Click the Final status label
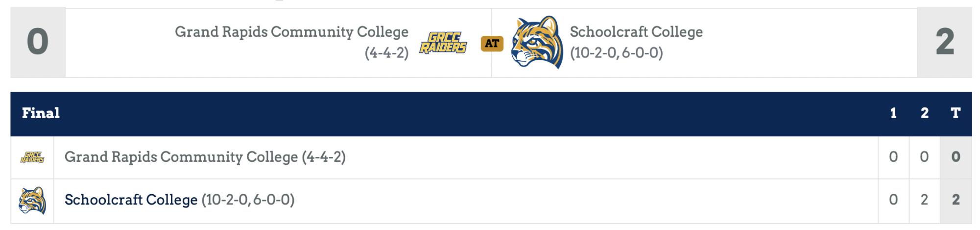 (x=41, y=113)
